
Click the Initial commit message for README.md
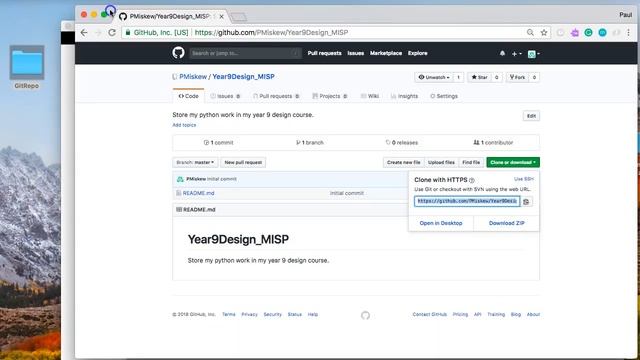click(x=347, y=193)
